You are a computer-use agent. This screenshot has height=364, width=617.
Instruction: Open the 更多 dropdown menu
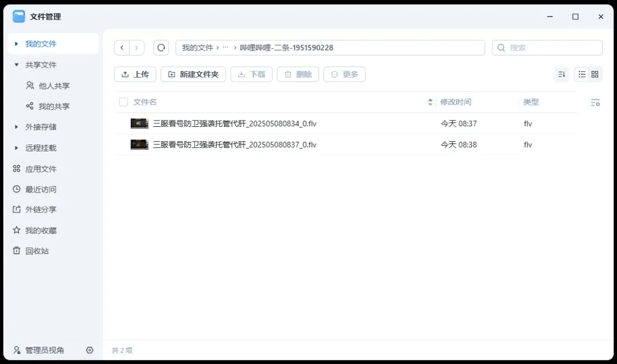point(344,74)
